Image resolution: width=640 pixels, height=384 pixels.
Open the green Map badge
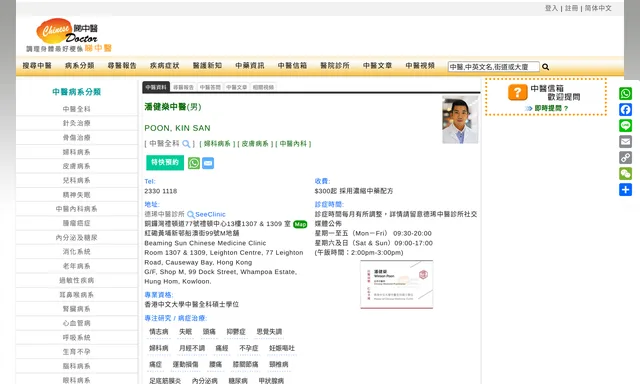(x=300, y=224)
